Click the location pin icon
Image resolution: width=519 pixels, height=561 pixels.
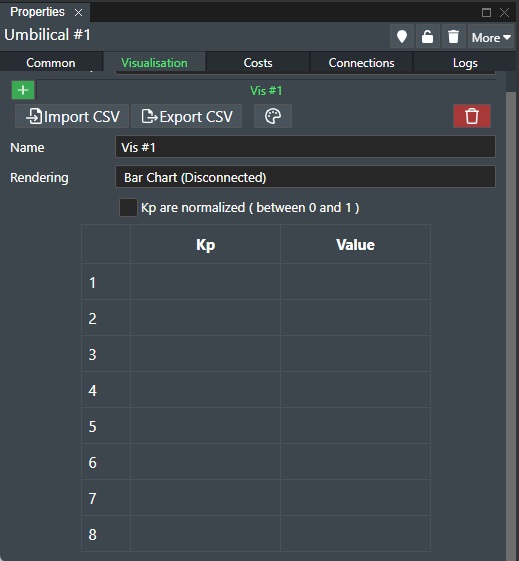(x=402, y=36)
